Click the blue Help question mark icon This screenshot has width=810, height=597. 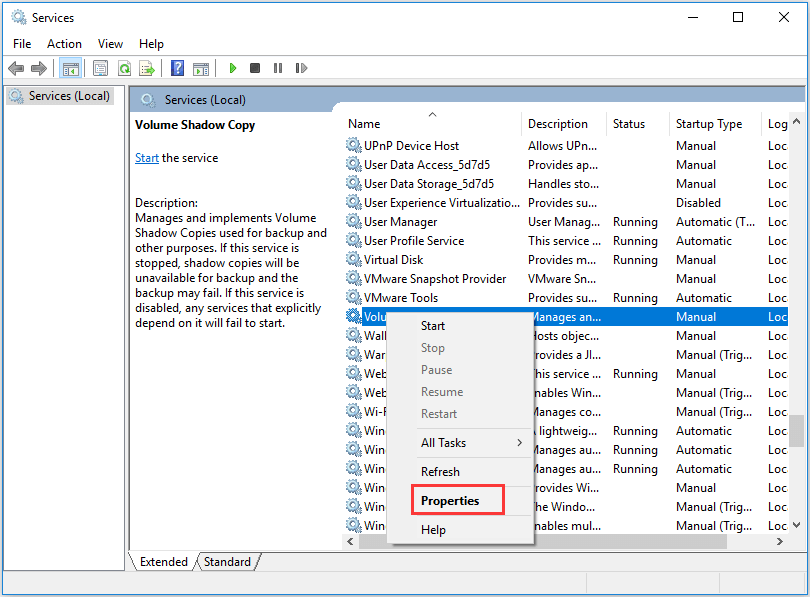coord(177,69)
